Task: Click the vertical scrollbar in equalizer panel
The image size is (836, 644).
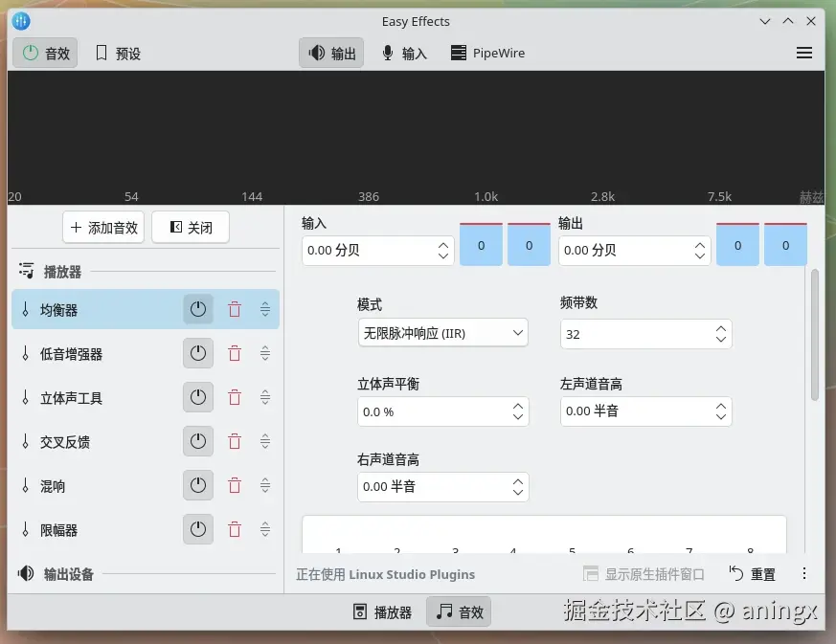Action: [x=814, y=335]
